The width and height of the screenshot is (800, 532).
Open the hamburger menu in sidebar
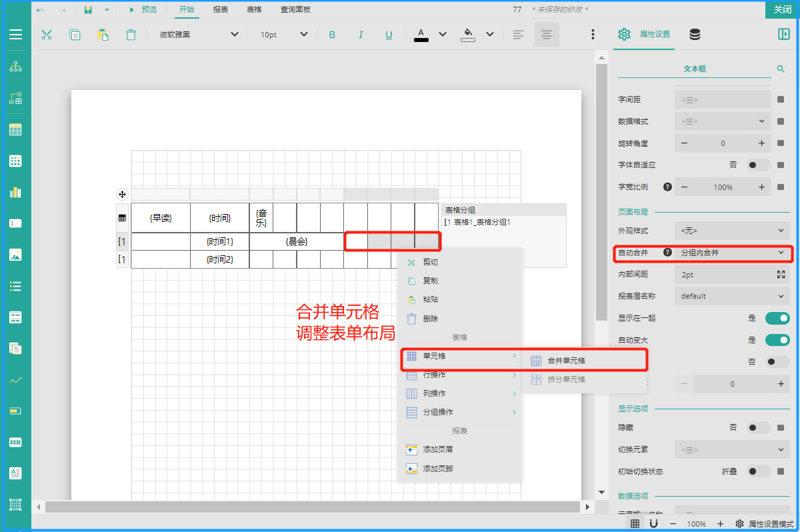15,35
